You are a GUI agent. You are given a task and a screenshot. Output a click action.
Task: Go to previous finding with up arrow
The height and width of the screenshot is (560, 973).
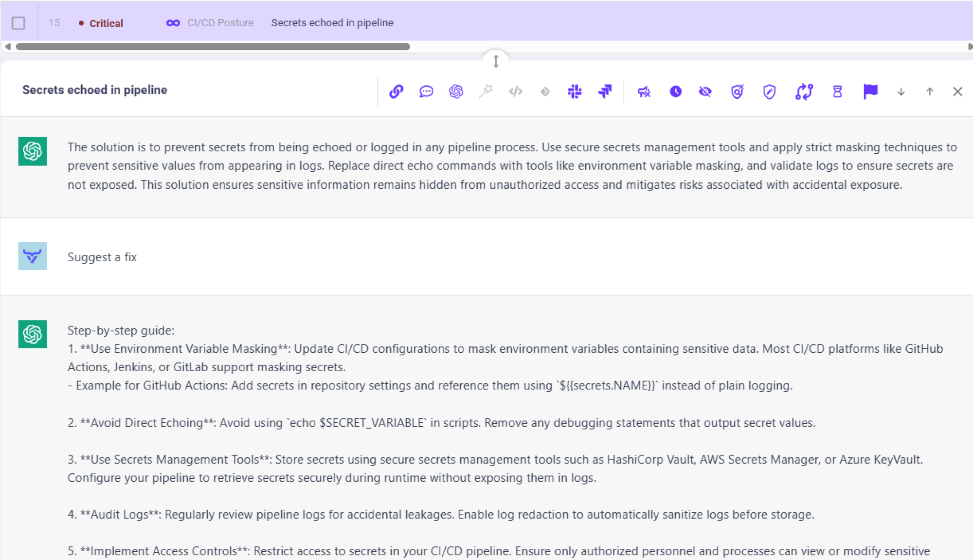coord(930,91)
